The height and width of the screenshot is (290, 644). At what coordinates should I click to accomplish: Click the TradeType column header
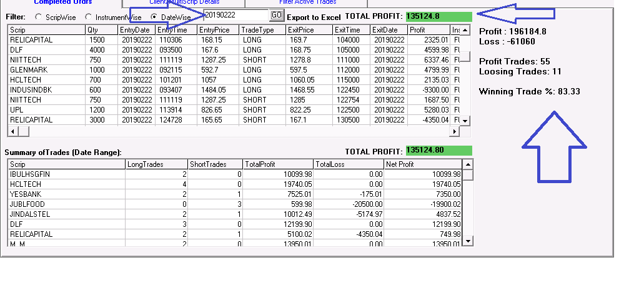click(x=262, y=30)
